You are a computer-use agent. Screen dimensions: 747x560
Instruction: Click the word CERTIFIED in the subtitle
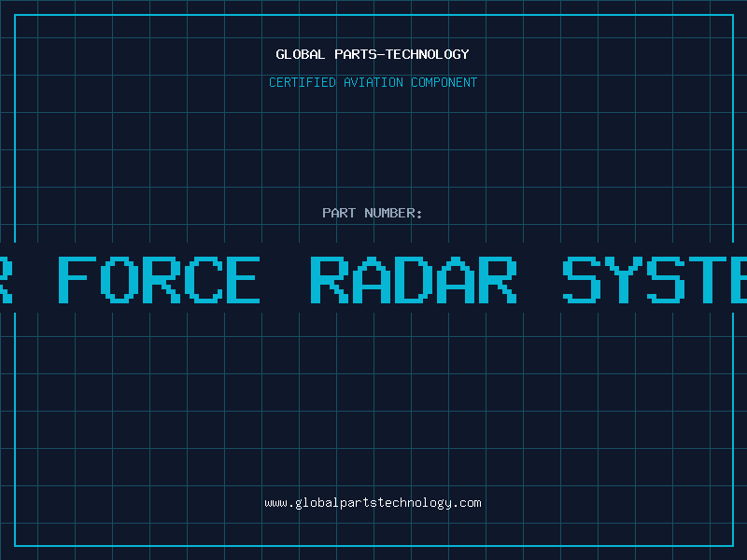point(302,82)
